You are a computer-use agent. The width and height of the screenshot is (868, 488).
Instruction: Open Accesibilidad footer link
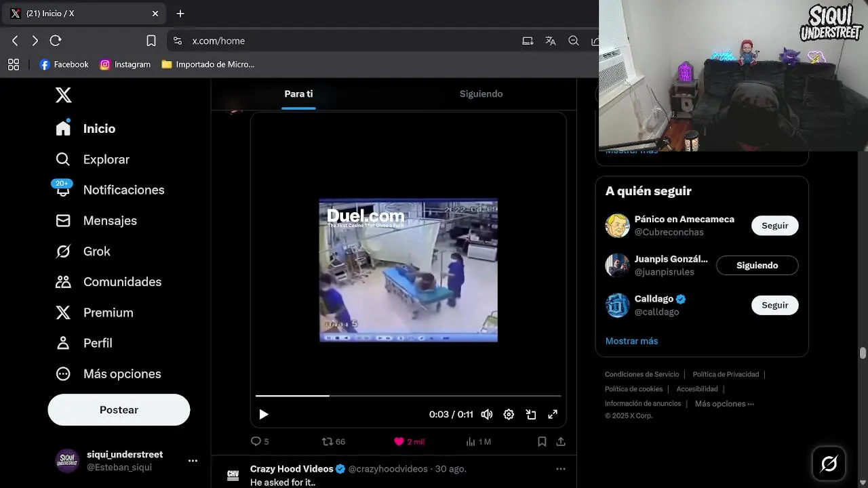tap(697, 389)
